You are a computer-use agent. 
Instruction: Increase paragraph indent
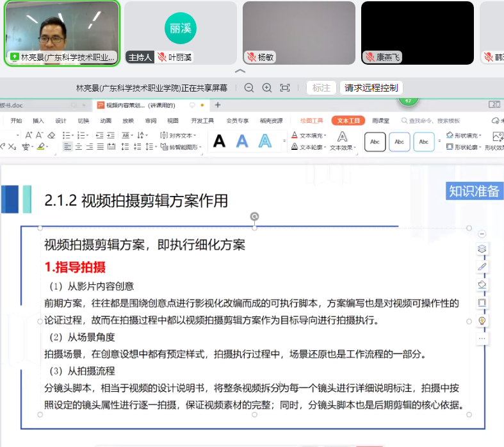pos(111,135)
